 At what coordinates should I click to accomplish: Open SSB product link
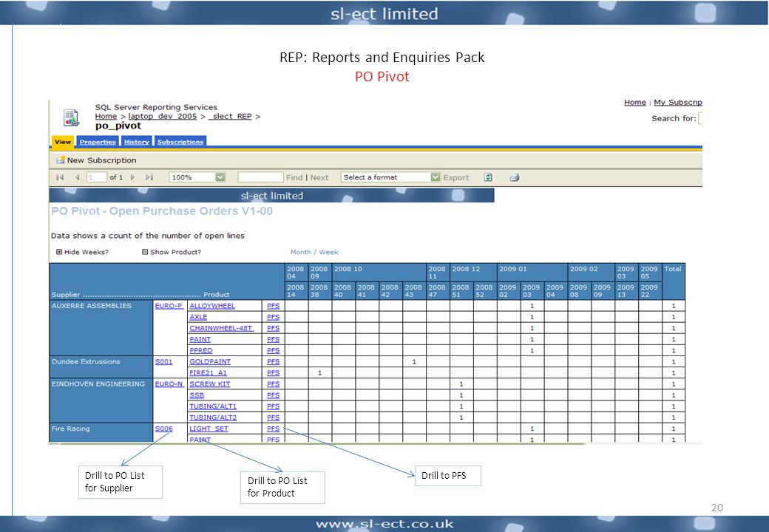point(197,395)
